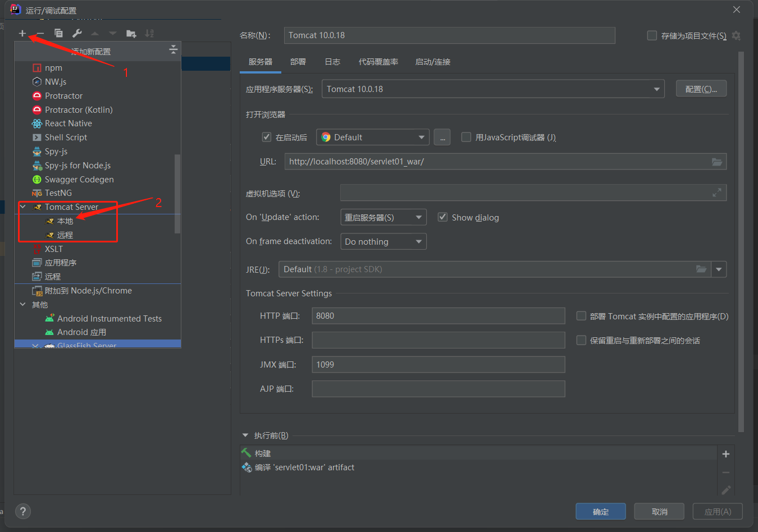Sort configurations with the sort icon

149,34
